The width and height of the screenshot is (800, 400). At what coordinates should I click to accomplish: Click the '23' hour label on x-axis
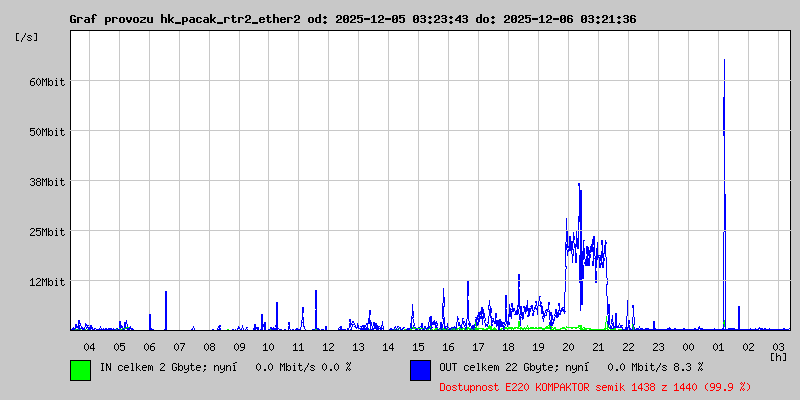click(658, 347)
